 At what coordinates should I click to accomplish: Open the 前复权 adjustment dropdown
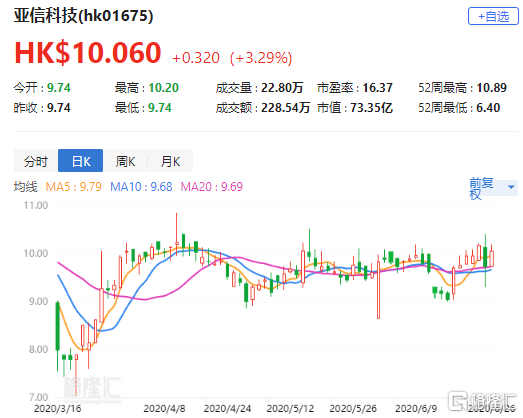493,188
